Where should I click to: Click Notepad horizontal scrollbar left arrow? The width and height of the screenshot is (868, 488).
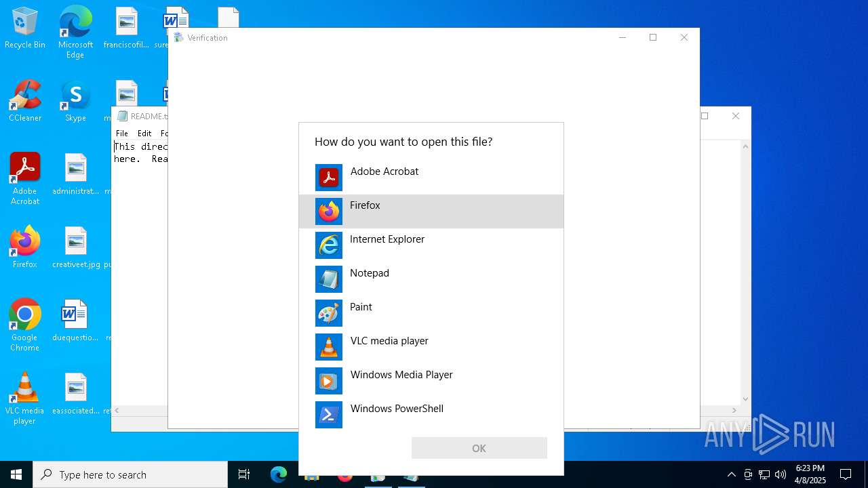(117, 410)
